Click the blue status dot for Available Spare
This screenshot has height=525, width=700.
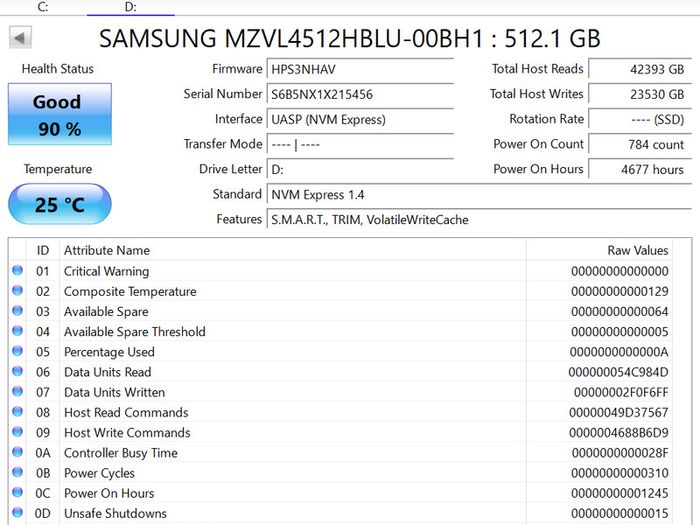[17, 310]
